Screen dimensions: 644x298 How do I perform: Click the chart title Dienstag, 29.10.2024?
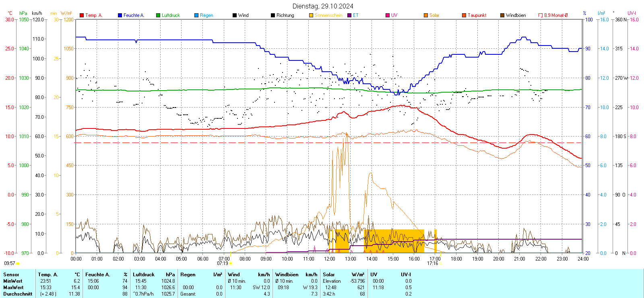323,6
